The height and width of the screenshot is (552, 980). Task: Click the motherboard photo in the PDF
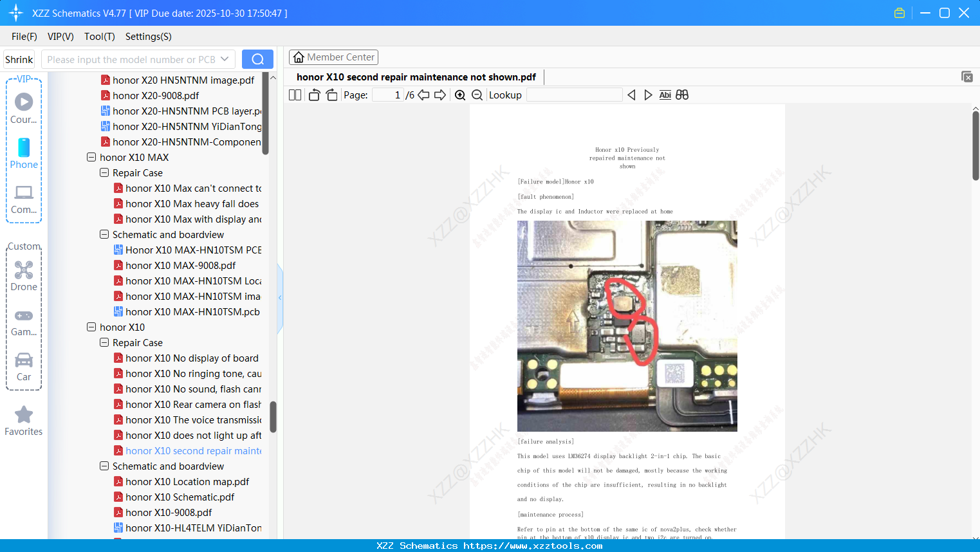click(x=627, y=326)
